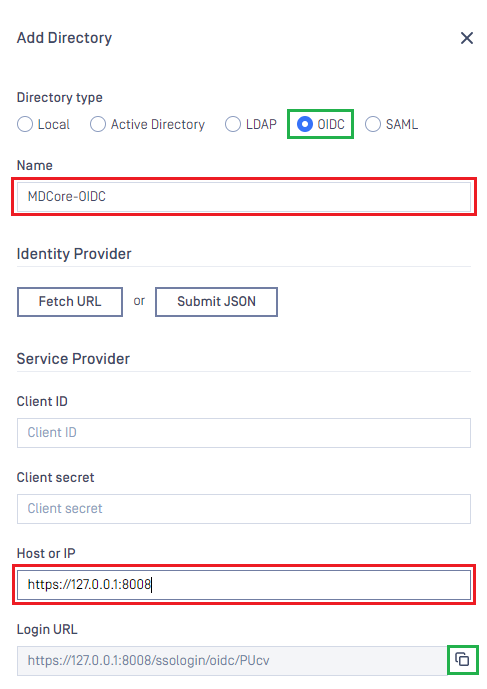Click the Client secret input box

pos(244,509)
